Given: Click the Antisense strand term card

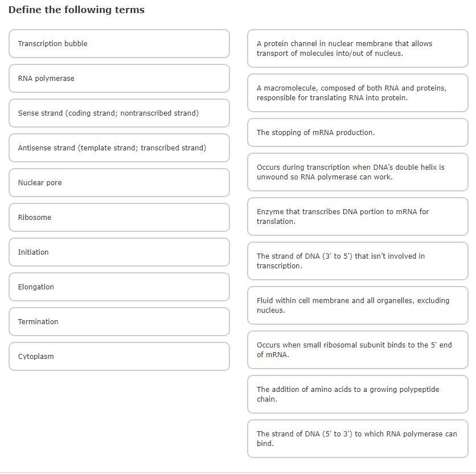Looking at the screenshot, I should (118, 148).
